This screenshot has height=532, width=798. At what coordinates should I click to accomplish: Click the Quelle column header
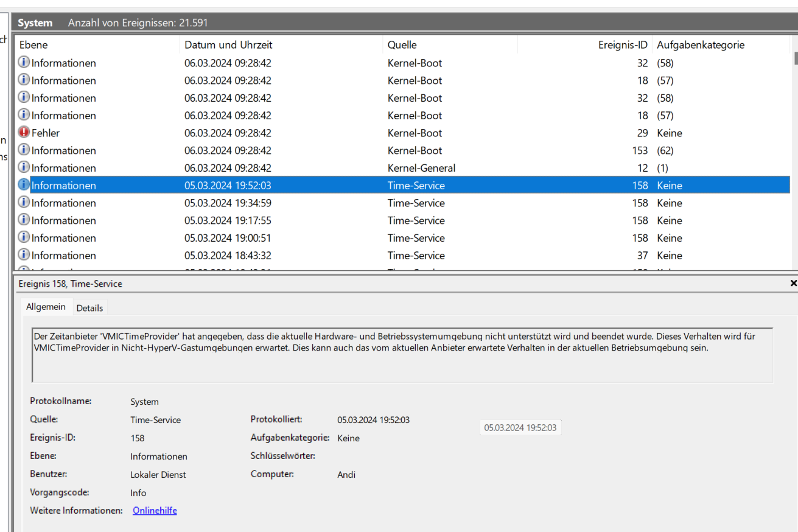[402, 45]
